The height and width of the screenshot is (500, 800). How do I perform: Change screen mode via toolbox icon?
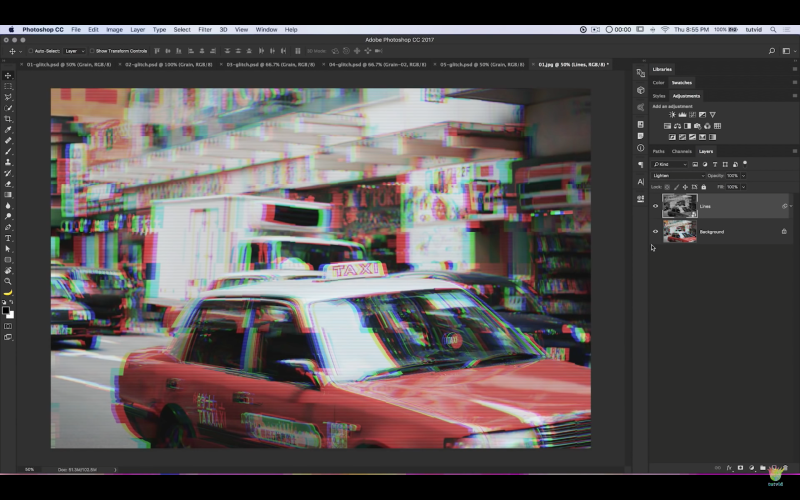click(x=8, y=337)
